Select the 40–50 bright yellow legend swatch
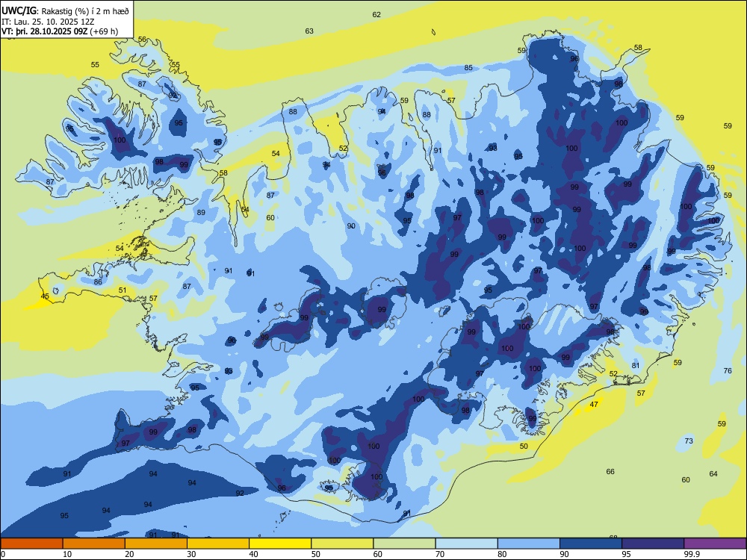This screenshot has height=560, width=747. coord(280,544)
